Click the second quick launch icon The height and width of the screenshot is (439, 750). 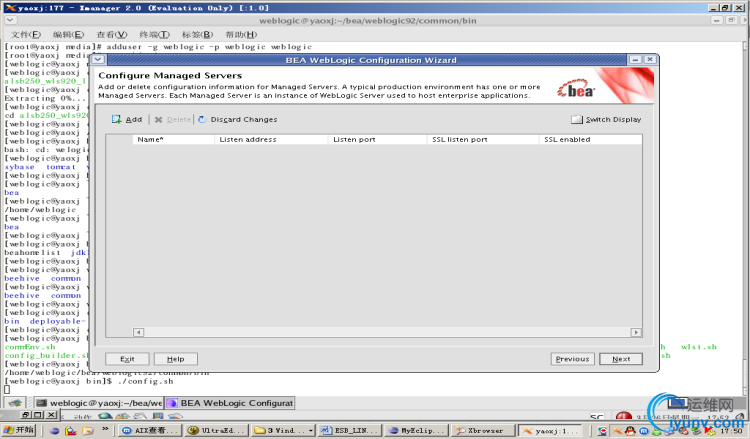pos(71,430)
